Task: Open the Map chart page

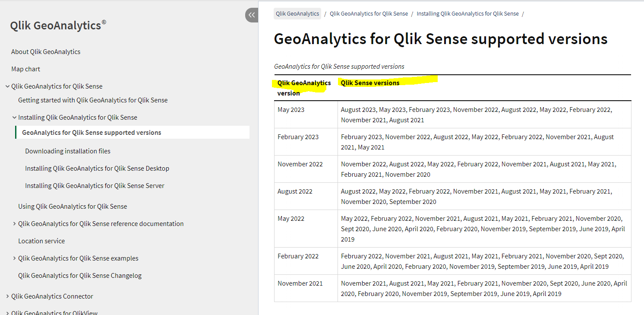Action: pos(25,69)
